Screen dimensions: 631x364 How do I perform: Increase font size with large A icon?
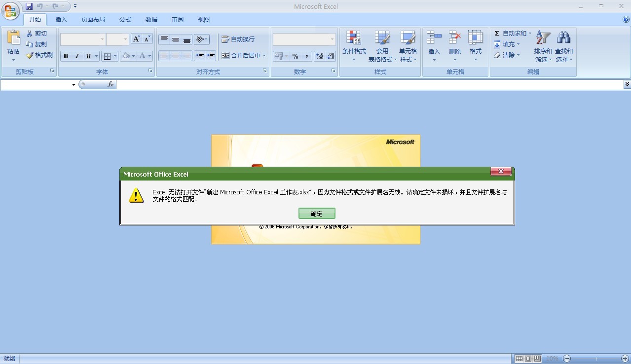[136, 39]
